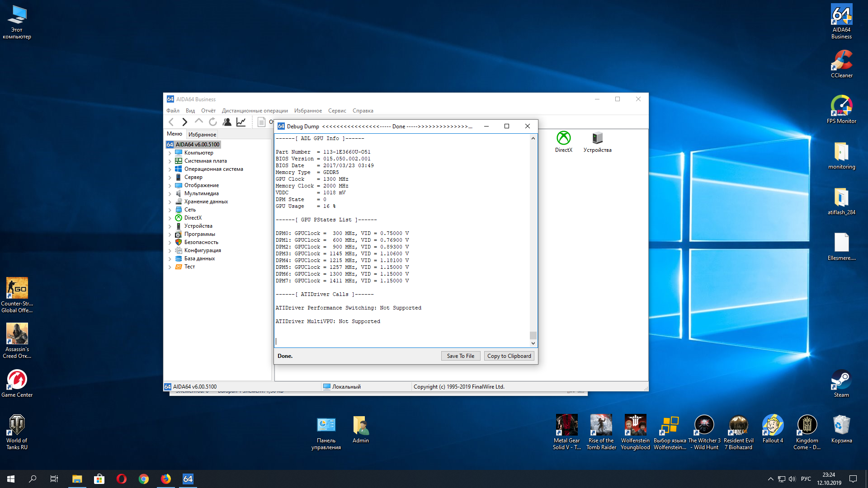Expand the Отображение tree node
868x488 pixels.
pyautogui.click(x=170, y=186)
